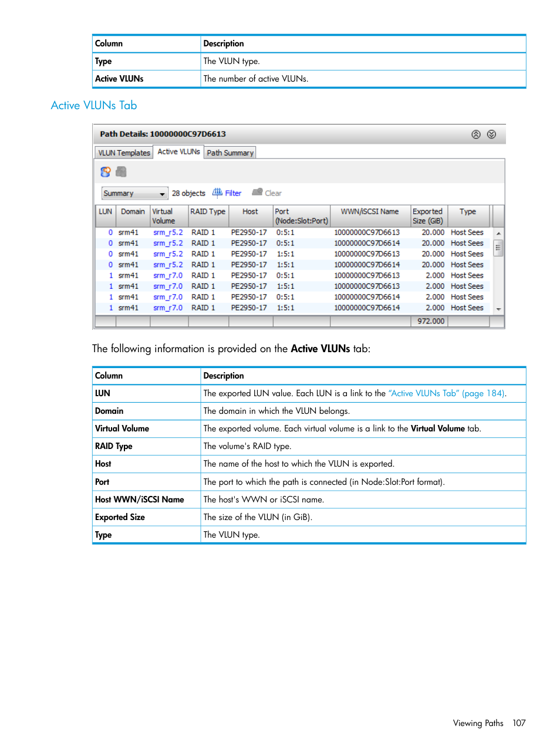
Task: Sort by Virtual Volume column header
Action: point(169,216)
